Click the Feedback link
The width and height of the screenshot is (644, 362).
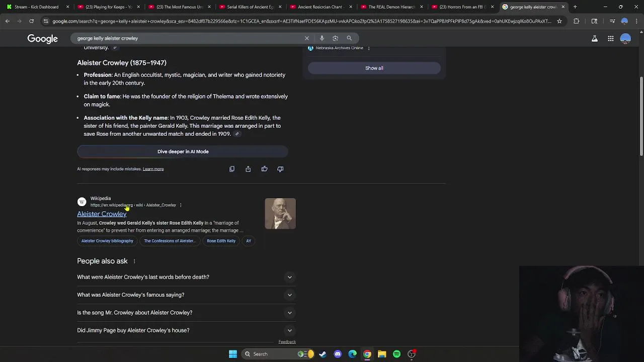(x=287, y=342)
